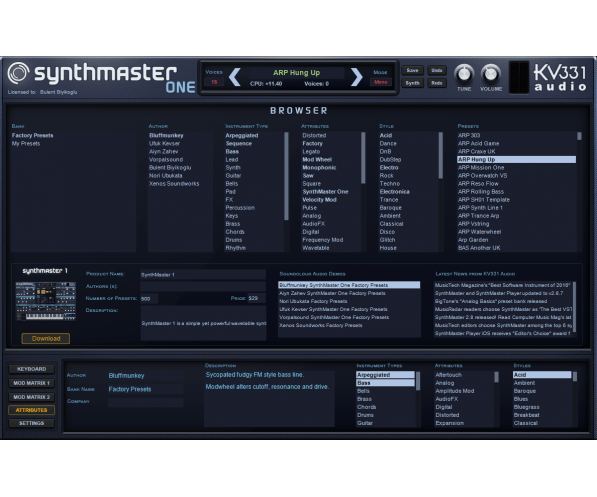Screen dimensions: 597x497
Task: Click the SynthMaster 1 product thumbnail
Action: (46, 301)
